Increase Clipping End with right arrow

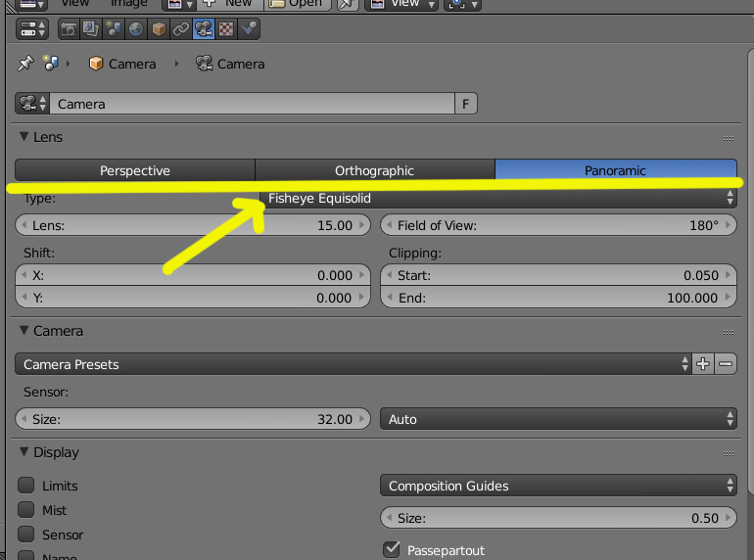(728, 298)
